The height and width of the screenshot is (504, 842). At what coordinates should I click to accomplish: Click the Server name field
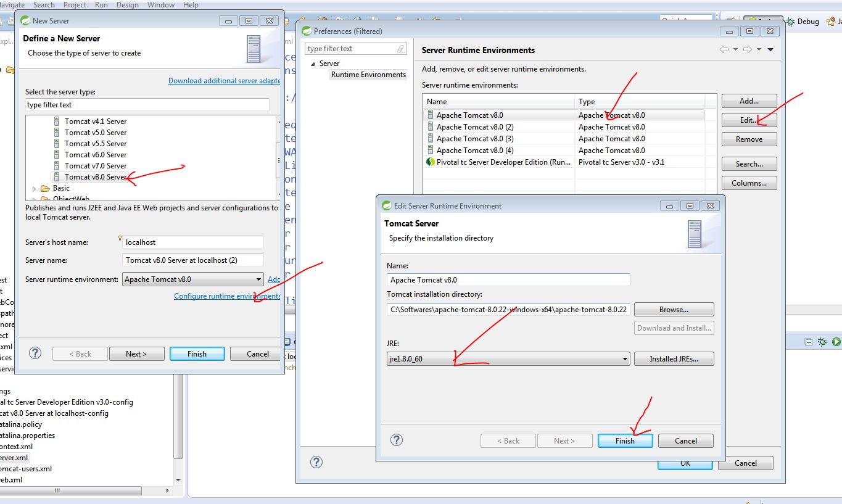click(x=193, y=260)
